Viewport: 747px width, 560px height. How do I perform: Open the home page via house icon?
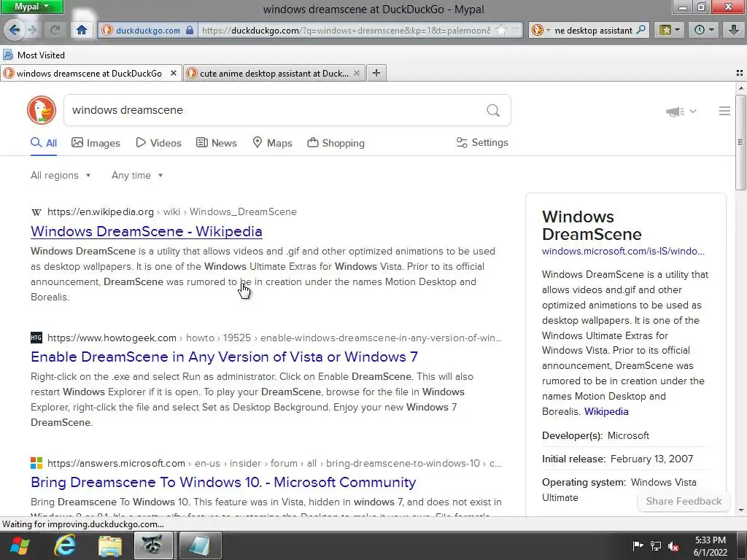coord(82,30)
